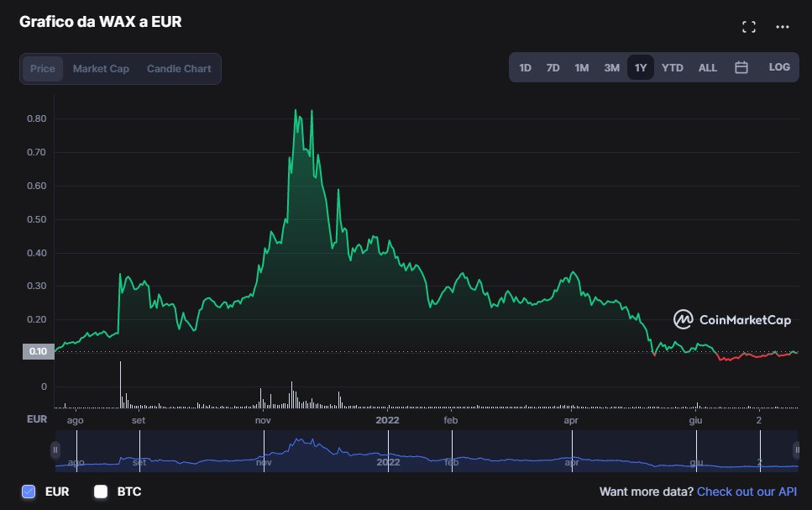
Task: Select the 1D time range
Action: (525, 67)
